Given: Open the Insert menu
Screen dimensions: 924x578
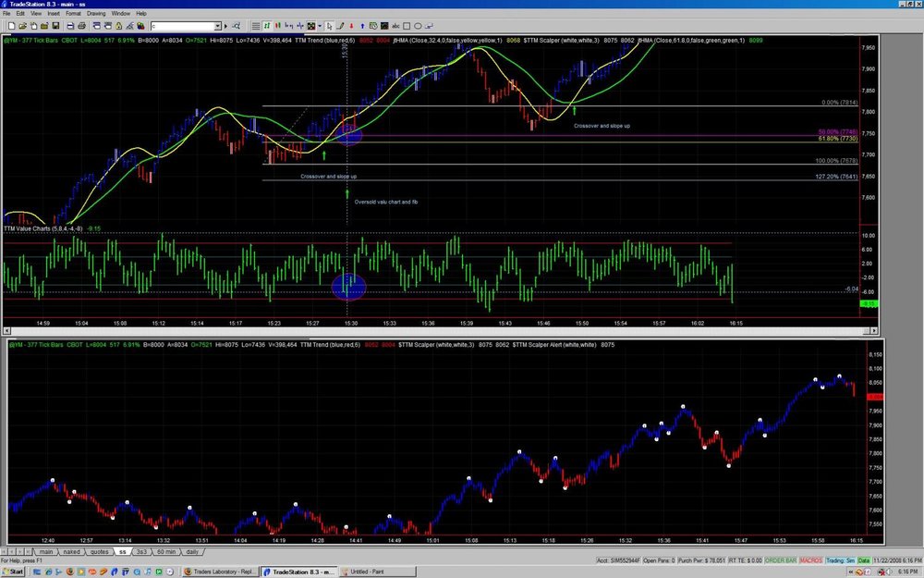Looking at the screenshot, I should [x=54, y=13].
